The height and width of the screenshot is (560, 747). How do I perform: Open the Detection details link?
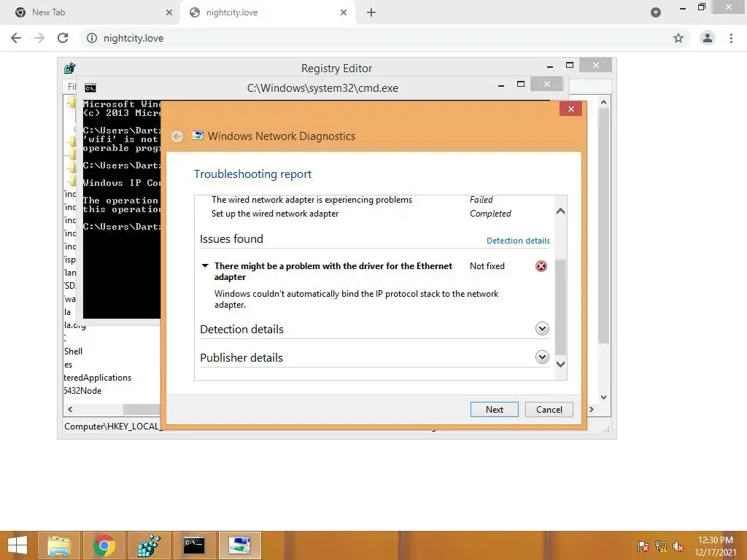[518, 241]
